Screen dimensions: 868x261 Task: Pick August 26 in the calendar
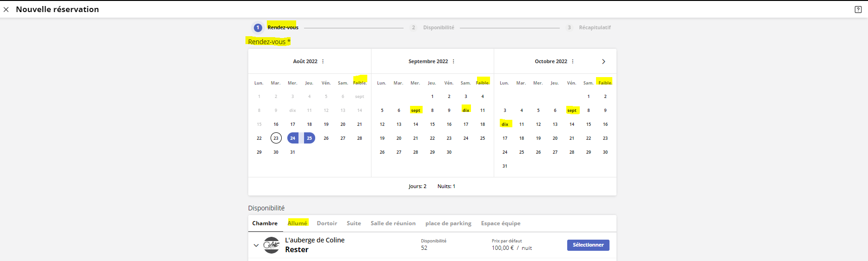pyautogui.click(x=326, y=138)
